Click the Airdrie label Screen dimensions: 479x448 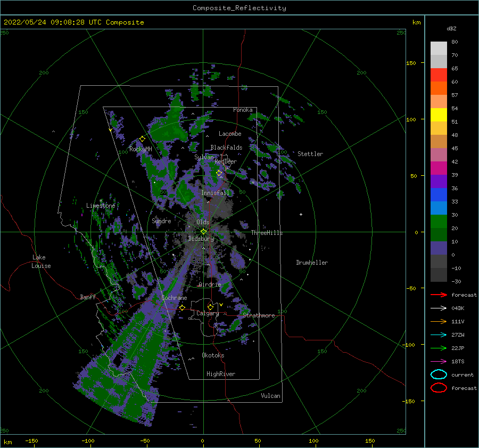pyautogui.click(x=210, y=284)
